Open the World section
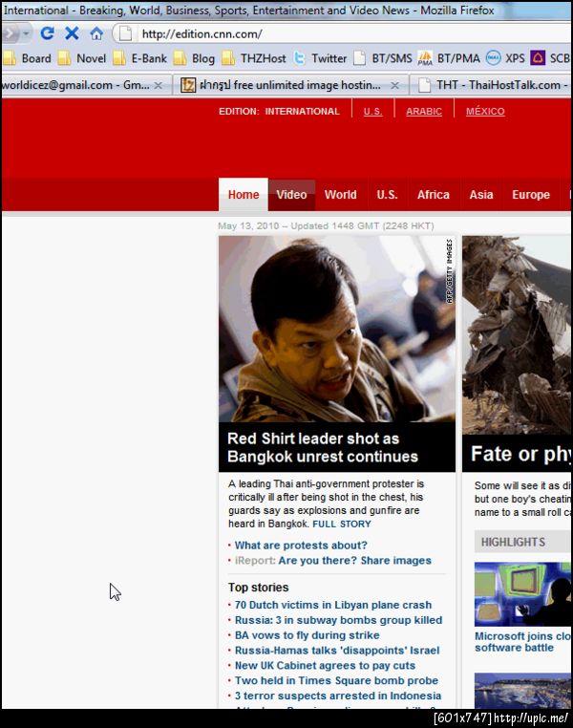This screenshot has height=728, width=573. tap(341, 195)
